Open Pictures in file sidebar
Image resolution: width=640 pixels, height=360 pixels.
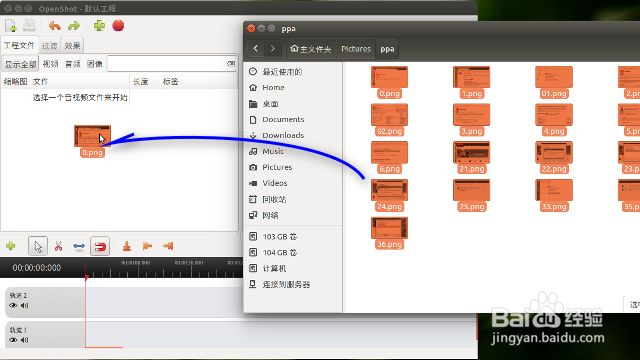click(277, 167)
